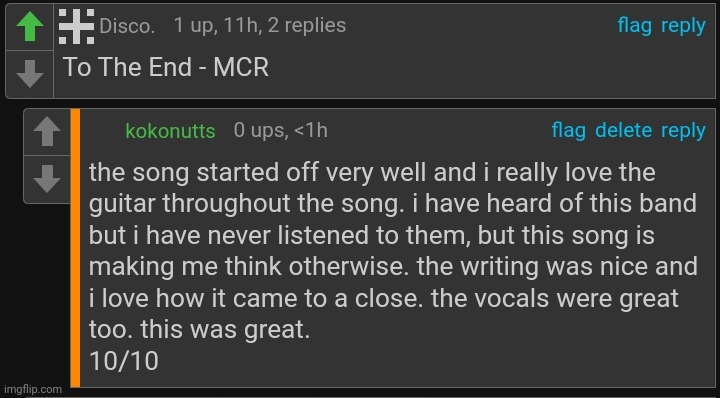The height and width of the screenshot is (398, 720).
Task: Select the To The End - MCR text
Action: (x=165, y=67)
